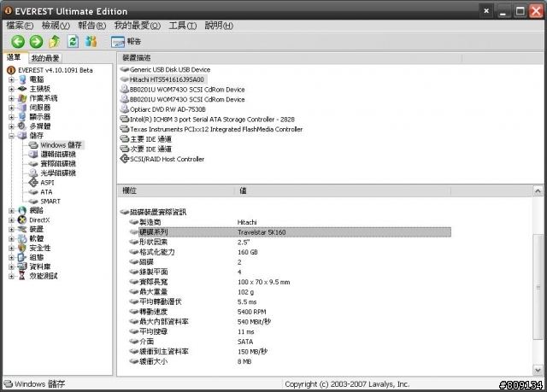This screenshot has height=392, width=547.
Task: Select the 次要 IDE 通道 entry
Action: 150,149
